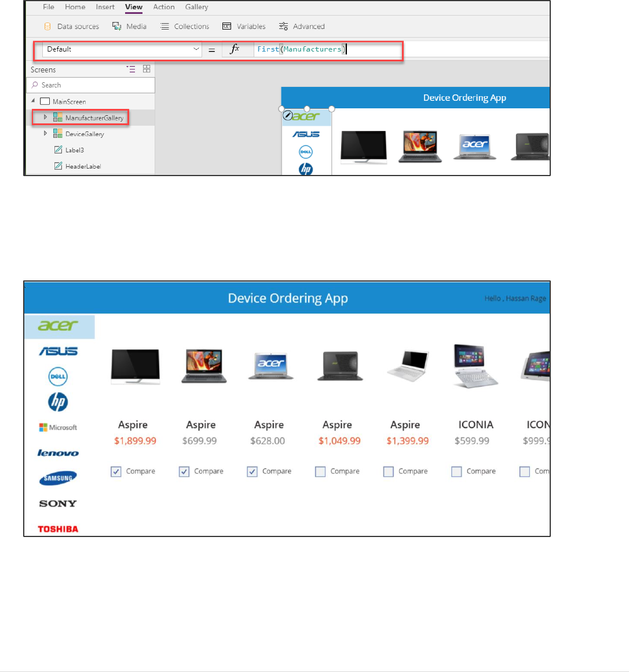Select Label3 in the tree
The height and width of the screenshot is (672, 629).
pyautogui.click(x=75, y=150)
